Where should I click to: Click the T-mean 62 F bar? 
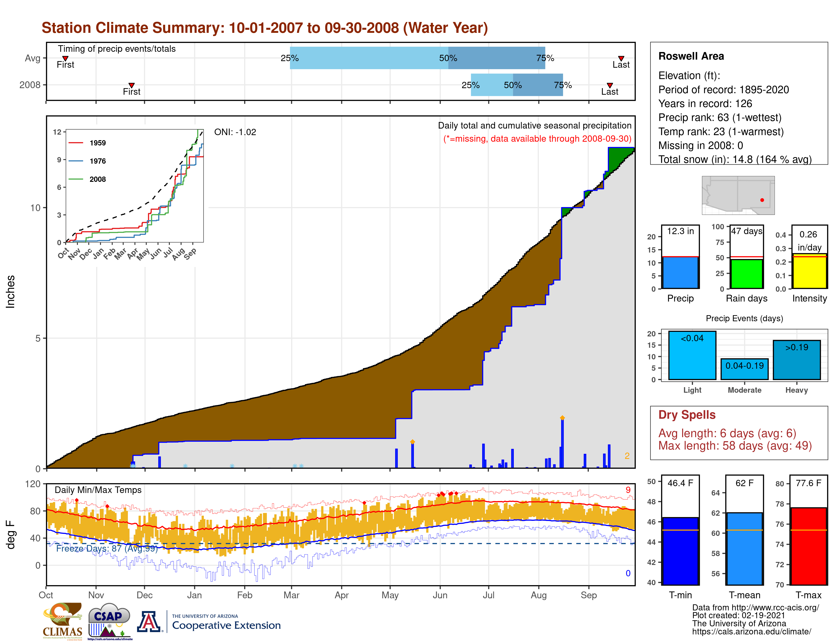744,549
